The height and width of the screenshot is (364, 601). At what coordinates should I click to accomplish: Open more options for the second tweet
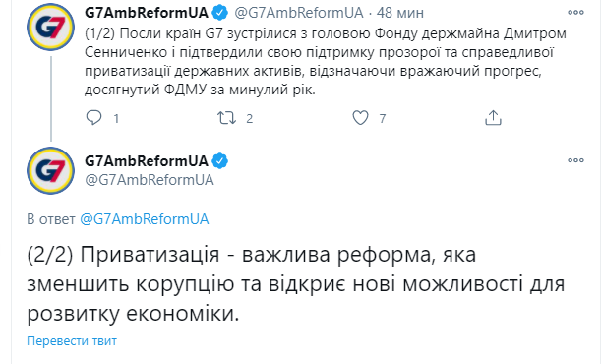coord(575,160)
